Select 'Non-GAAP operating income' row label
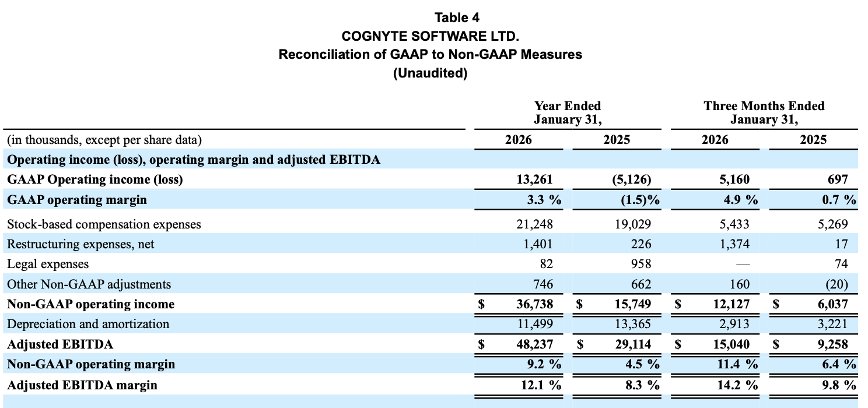Screen dimensions: 868x408 [90, 304]
